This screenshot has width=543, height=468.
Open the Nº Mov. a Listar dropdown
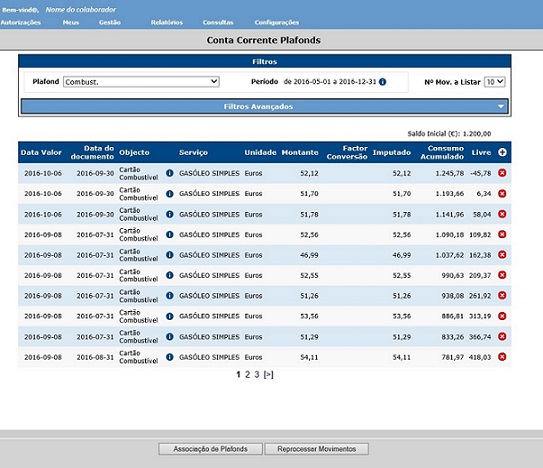click(495, 82)
